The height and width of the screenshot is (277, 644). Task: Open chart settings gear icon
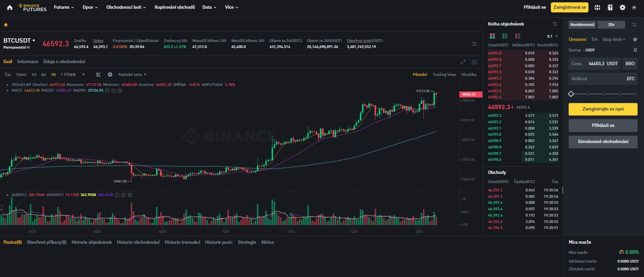[110, 75]
